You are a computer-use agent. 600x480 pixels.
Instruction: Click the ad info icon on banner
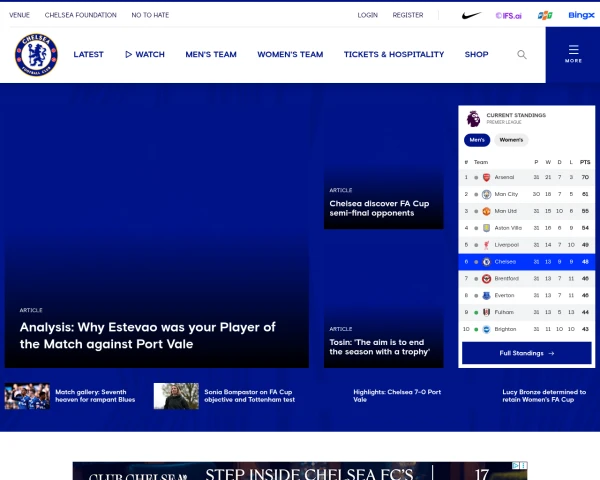point(515,465)
